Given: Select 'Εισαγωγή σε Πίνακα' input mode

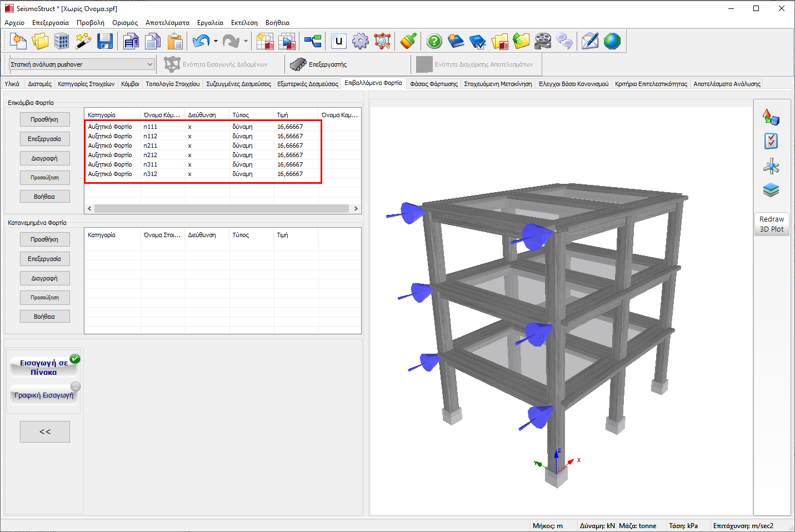Looking at the screenshot, I should [x=44, y=367].
